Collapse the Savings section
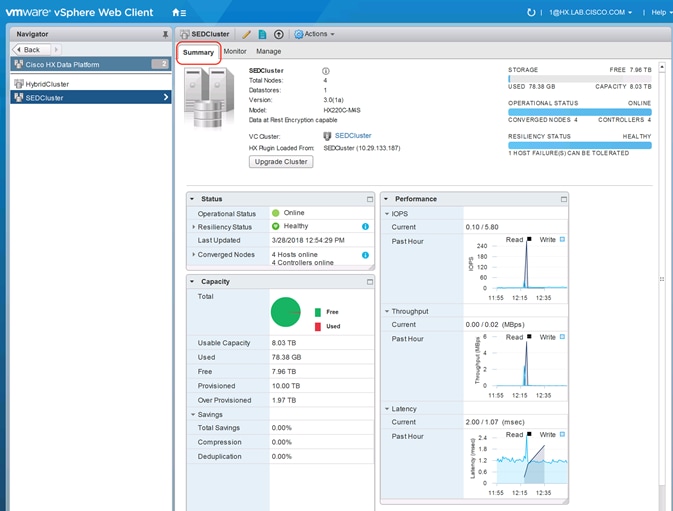Viewport: 673px width, 511px height. [193, 415]
